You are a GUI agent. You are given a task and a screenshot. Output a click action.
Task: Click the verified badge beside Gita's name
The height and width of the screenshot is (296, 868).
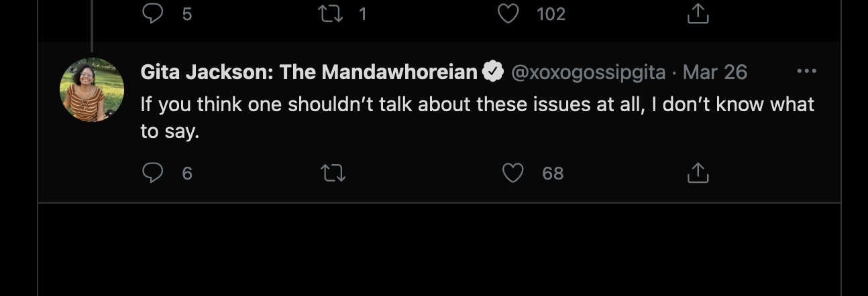pyautogui.click(x=493, y=72)
